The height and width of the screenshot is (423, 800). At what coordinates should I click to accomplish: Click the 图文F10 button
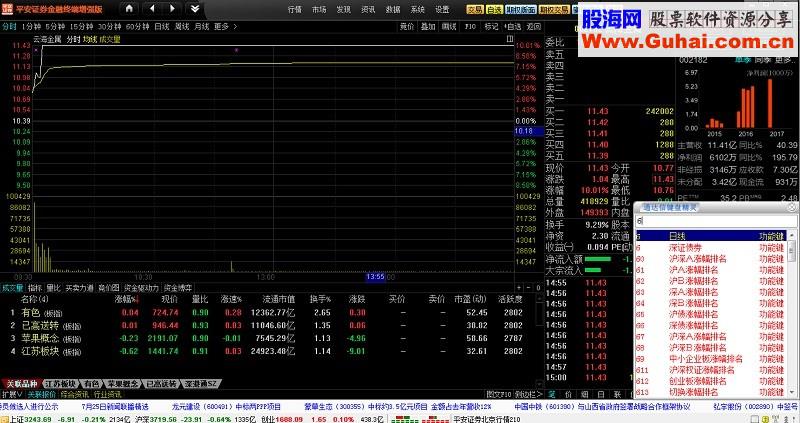pyautogui.click(x=498, y=394)
